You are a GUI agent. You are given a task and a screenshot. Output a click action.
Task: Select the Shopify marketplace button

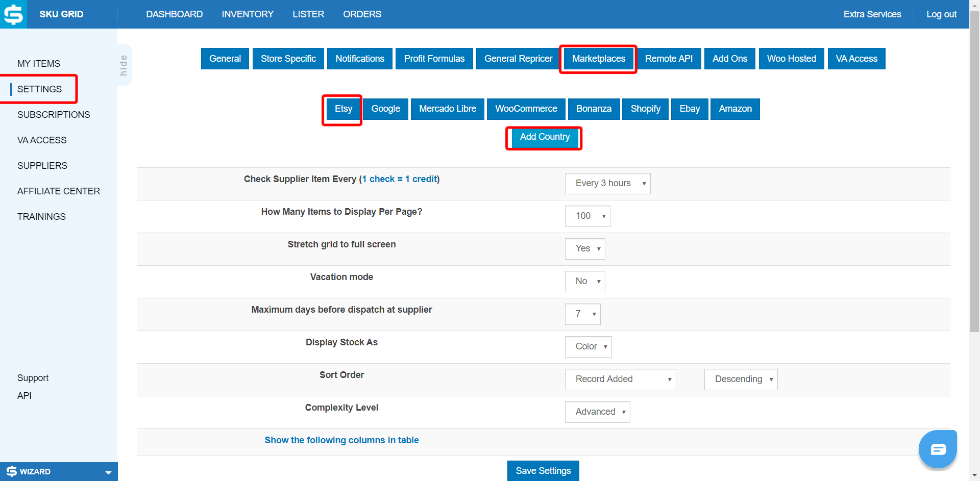646,109
